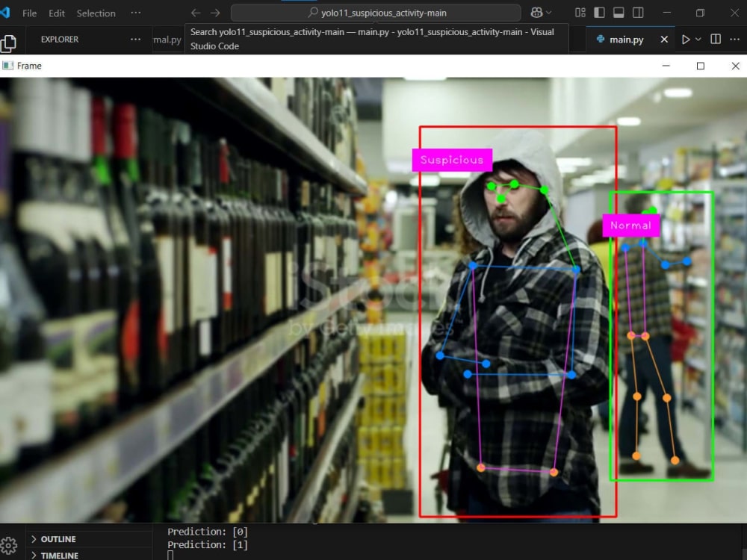Click the EXPLORER panel title
The image size is (747, 560).
[60, 40]
